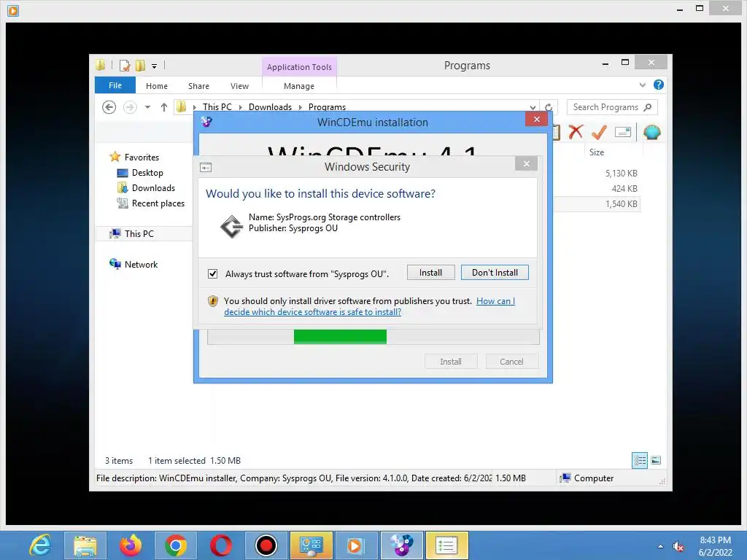Switch to the View ribbon tab
Viewport: 747px width, 560px height.
[x=239, y=86]
